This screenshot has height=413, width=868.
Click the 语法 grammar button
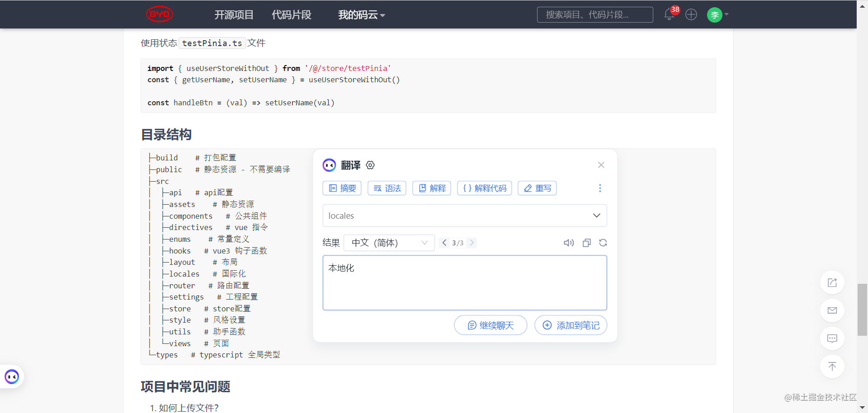387,188
